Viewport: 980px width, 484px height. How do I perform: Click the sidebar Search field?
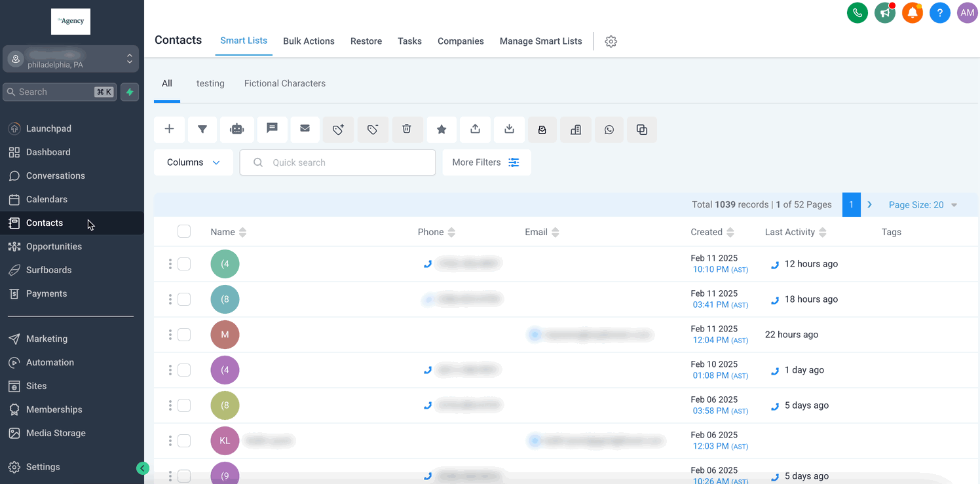[x=60, y=92]
